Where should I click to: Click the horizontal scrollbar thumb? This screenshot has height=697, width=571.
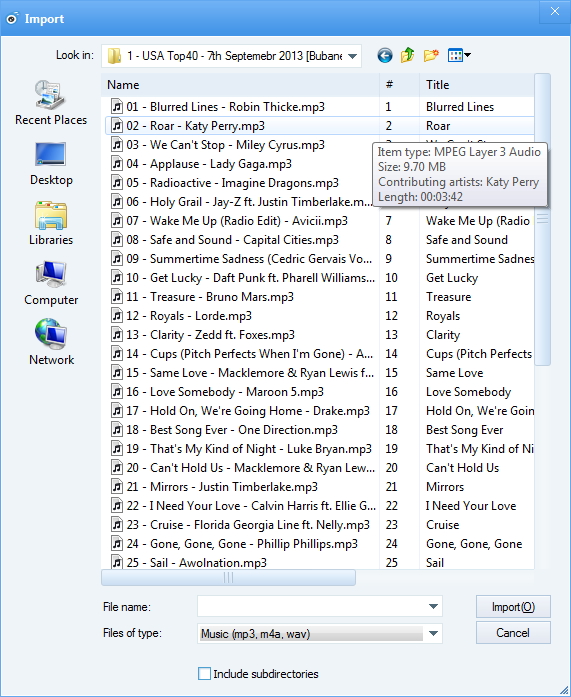[228, 577]
